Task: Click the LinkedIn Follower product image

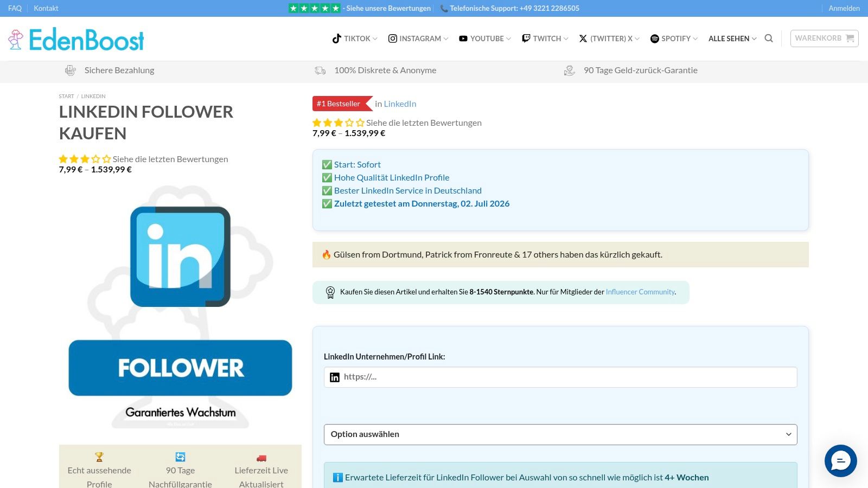Action: 180,306
